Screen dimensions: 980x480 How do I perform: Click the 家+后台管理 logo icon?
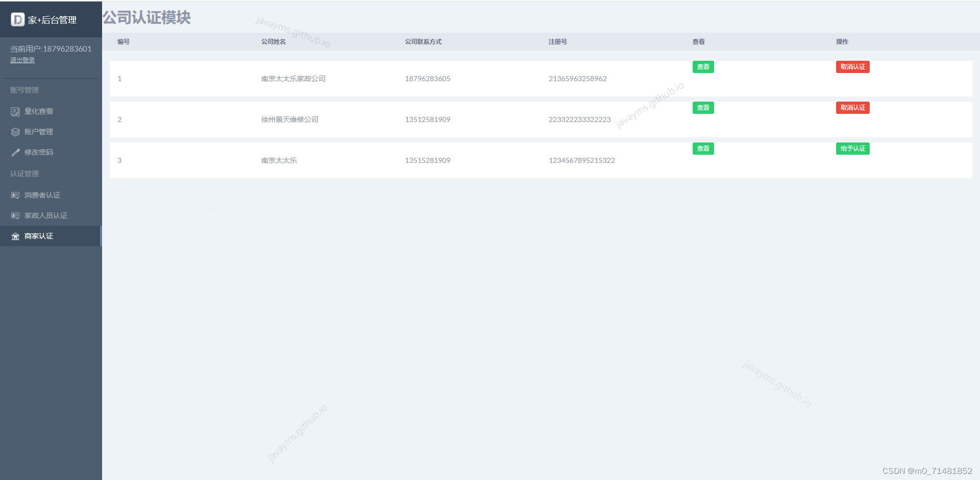pyautogui.click(x=18, y=19)
